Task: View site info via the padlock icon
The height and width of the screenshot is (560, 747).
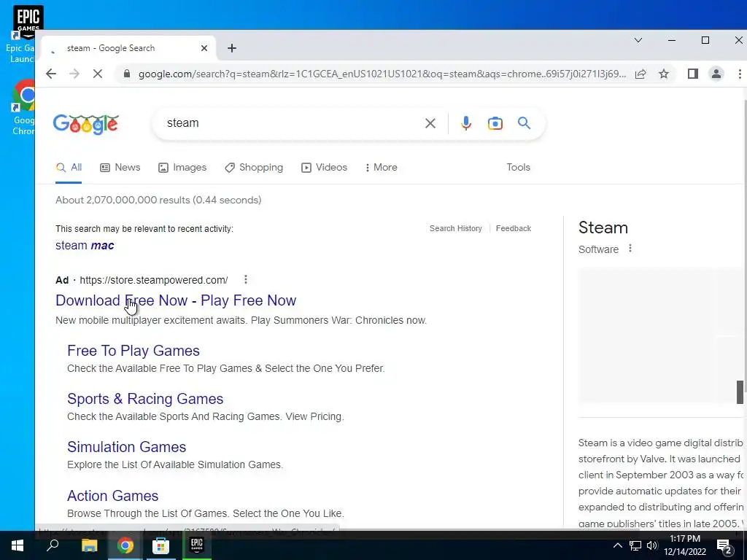Action: 127,74
